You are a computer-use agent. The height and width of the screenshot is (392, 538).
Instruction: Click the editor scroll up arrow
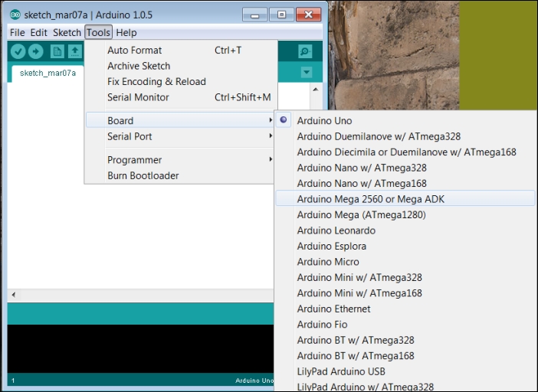316,90
